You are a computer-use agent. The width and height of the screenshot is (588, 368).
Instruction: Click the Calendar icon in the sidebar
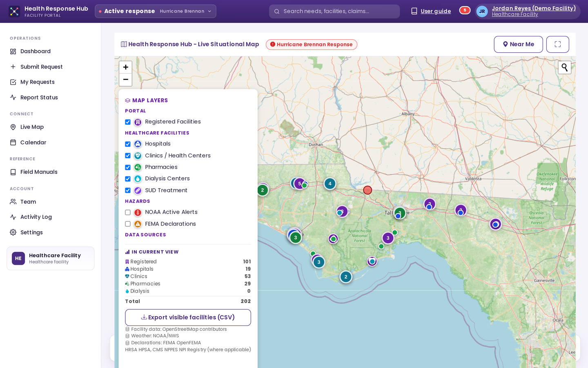point(13,143)
